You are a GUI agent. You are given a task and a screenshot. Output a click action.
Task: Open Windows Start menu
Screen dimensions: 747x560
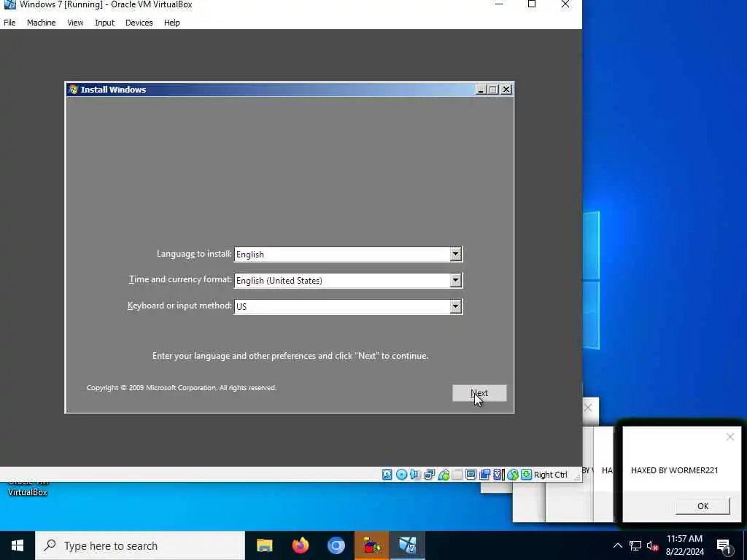click(x=18, y=545)
